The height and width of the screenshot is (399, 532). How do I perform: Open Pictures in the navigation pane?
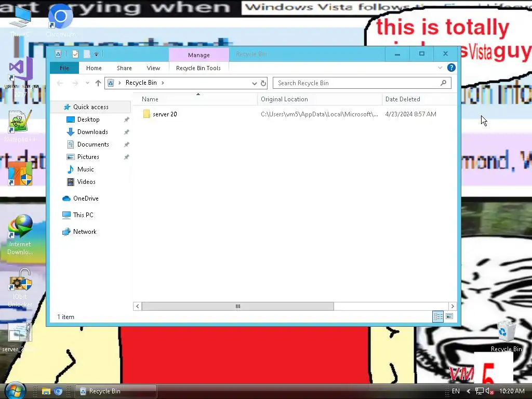point(88,157)
